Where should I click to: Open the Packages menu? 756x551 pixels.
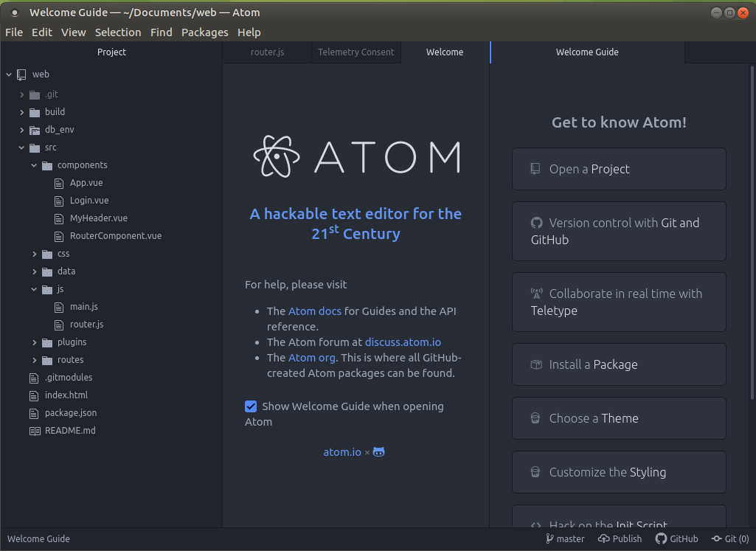click(205, 32)
